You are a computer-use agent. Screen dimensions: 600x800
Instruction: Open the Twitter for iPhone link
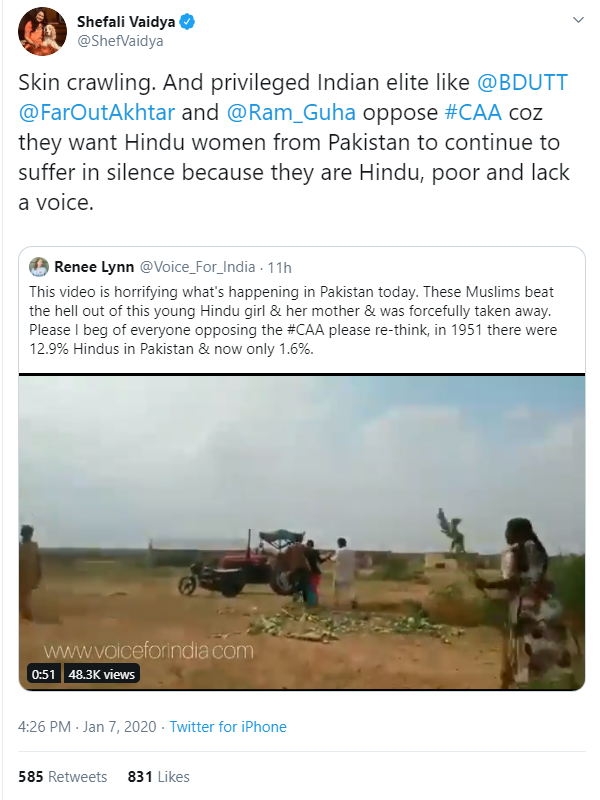tap(228, 727)
